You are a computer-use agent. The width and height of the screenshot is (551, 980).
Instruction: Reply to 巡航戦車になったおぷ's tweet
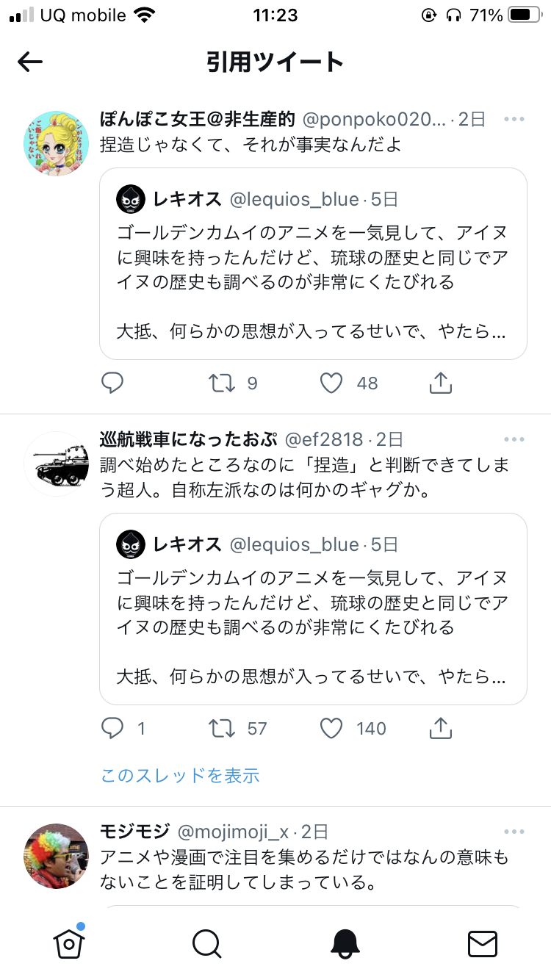[x=112, y=728]
